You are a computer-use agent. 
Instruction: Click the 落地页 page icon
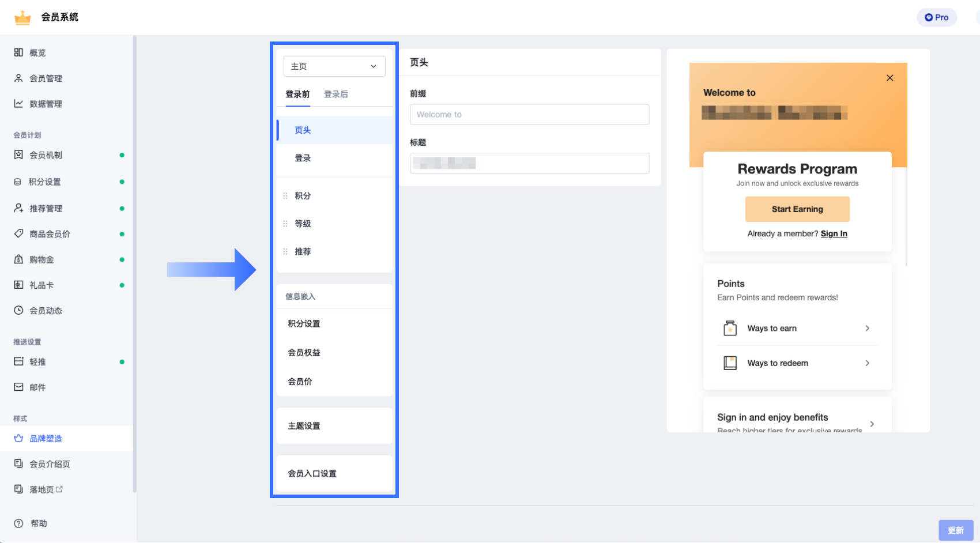tap(18, 489)
